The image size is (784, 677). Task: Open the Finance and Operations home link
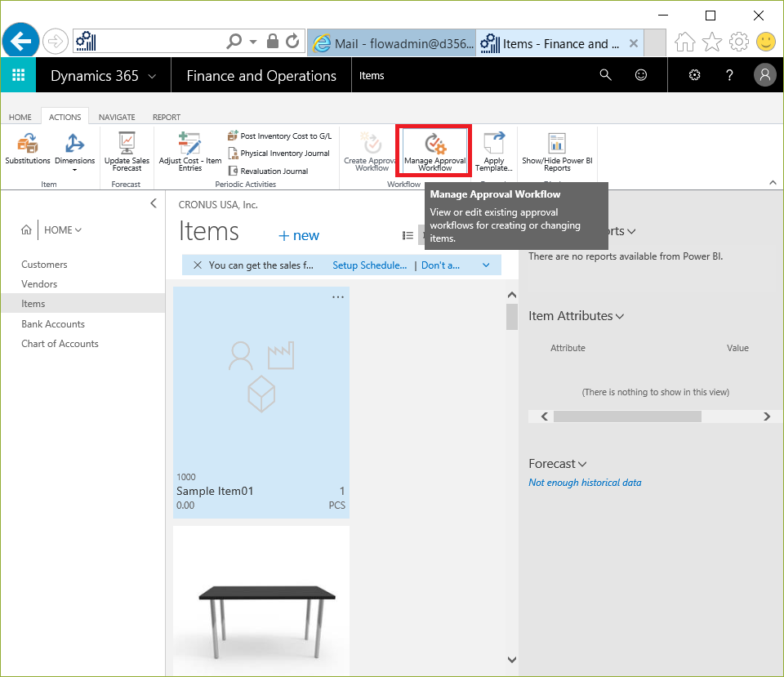[x=261, y=75]
